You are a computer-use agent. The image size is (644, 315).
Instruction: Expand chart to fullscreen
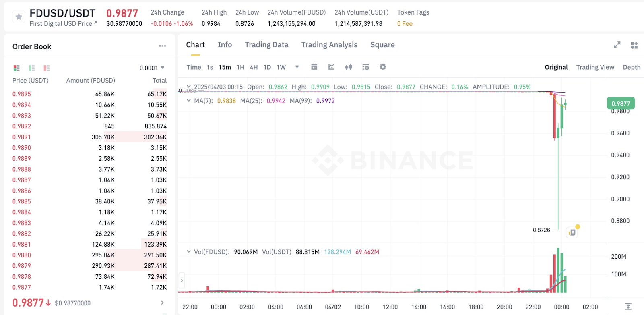click(x=617, y=45)
